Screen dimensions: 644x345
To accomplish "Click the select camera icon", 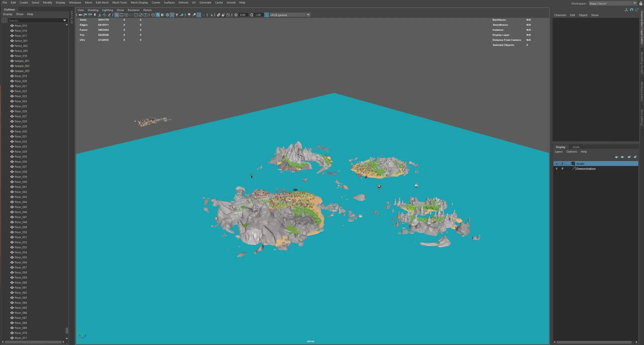I will coord(80,15).
